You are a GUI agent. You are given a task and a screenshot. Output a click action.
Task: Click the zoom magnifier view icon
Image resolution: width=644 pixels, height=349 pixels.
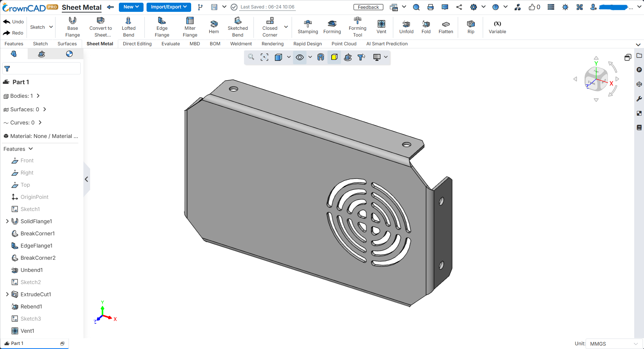251,57
